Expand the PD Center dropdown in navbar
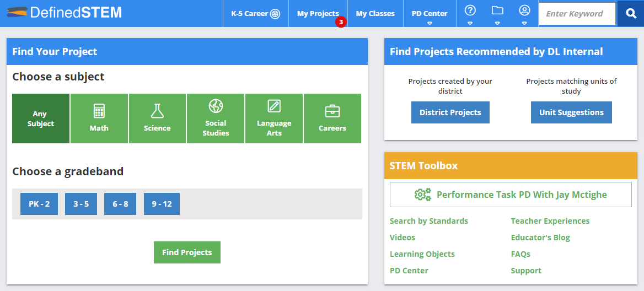Screen dimensions: 644x291 click(x=430, y=14)
